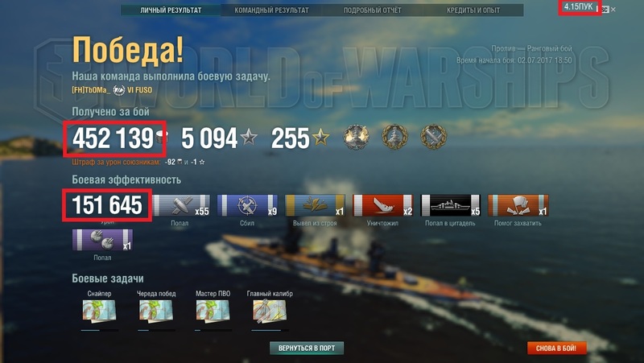Click the Сбил aircraft ribbon x9
The width and height of the screenshot is (644, 363).
[247, 205]
